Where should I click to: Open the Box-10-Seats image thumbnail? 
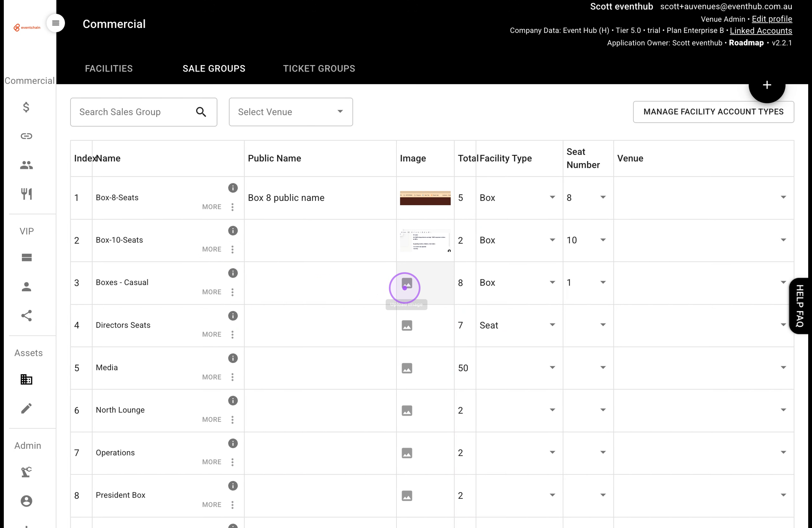[425, 241]
